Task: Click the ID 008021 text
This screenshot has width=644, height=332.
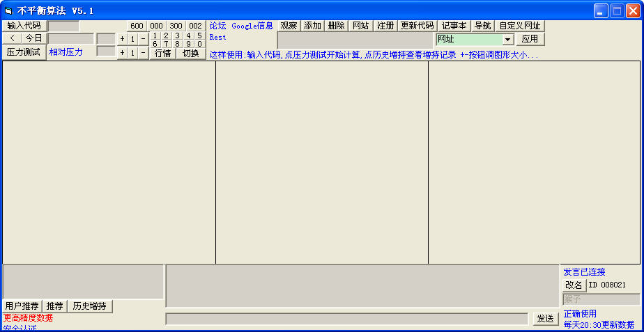Action: (607, 285)
